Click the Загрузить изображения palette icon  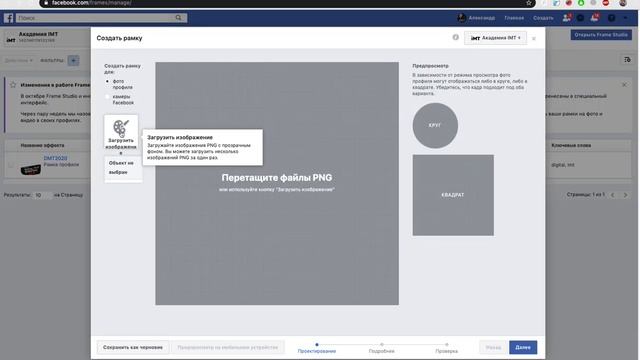(x=121, y=132)
